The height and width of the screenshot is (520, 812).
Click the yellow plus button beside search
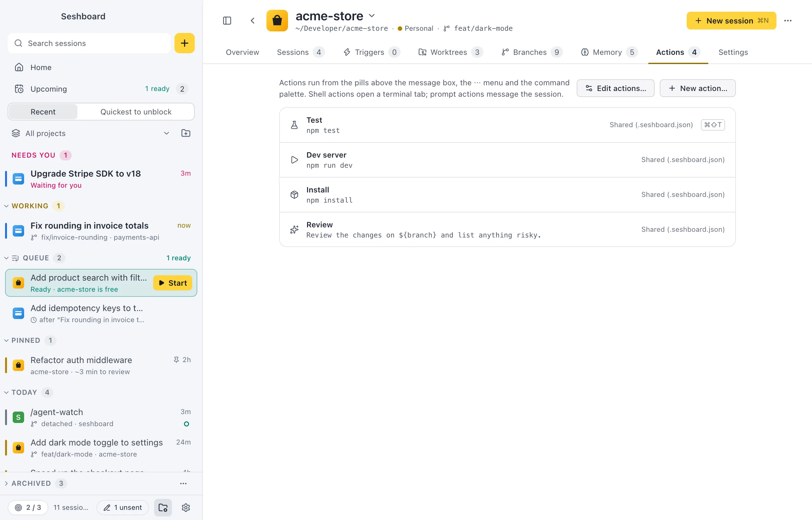click(x=184, y=43)
